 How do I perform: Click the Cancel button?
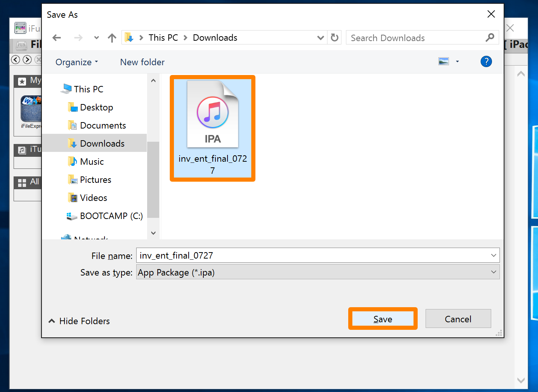point(458,319)
